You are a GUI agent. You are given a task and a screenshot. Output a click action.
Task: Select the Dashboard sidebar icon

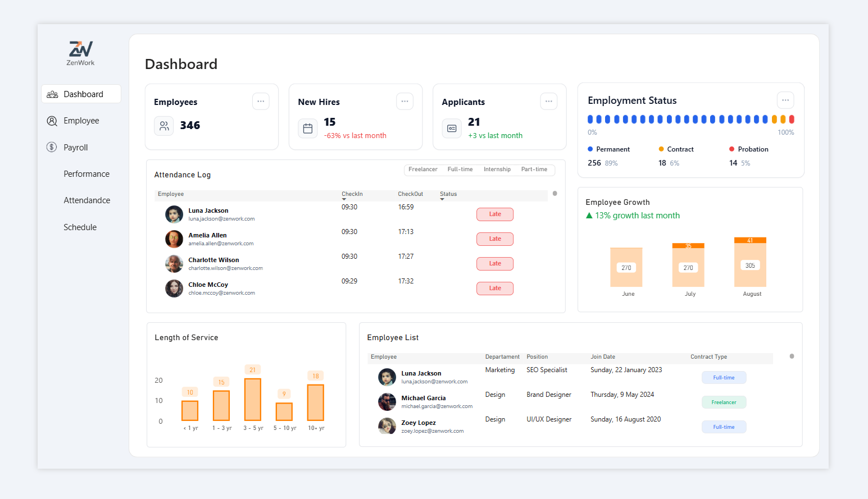click(x=52, y=94)
